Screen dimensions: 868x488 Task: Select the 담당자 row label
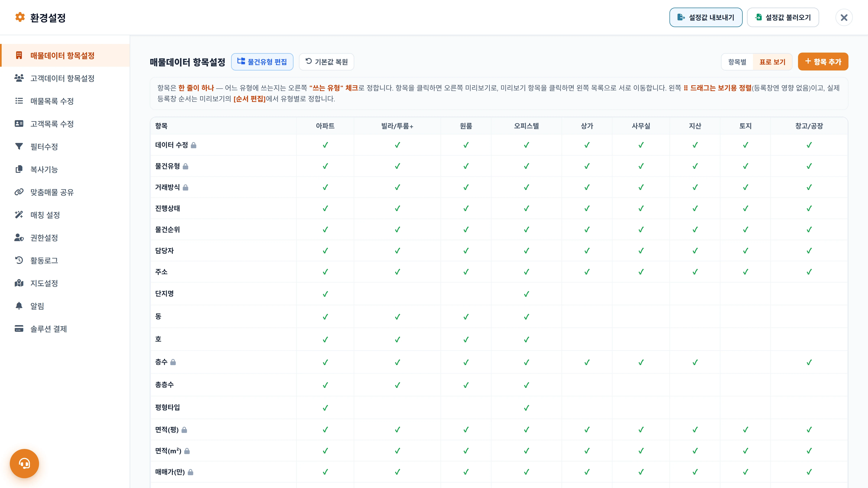point(164,251)
